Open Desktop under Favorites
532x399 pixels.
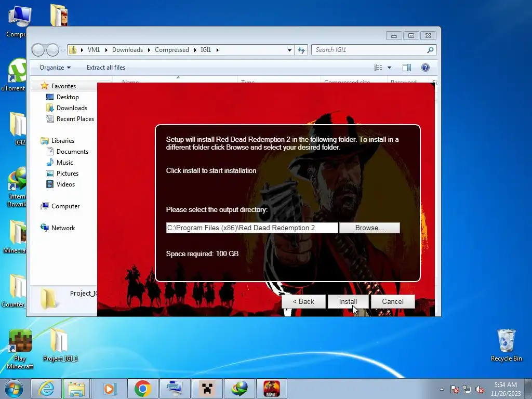click(68, 97)
